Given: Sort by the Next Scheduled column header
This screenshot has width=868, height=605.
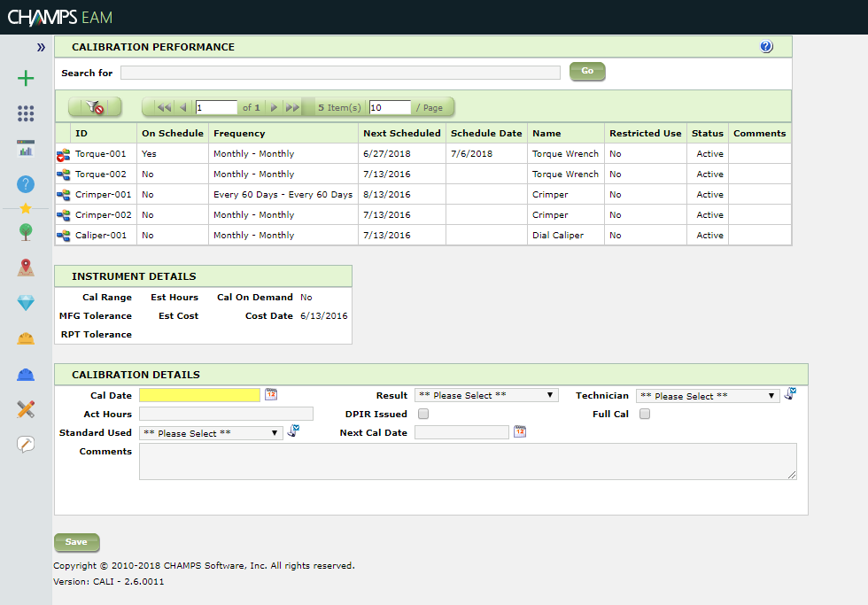Looking at the screenshot, I should pyautogui.click(x=401, y=133).
